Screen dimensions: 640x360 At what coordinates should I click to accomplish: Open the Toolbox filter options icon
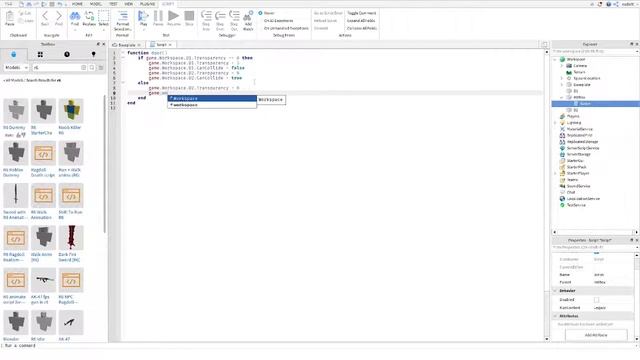point(101,67)
